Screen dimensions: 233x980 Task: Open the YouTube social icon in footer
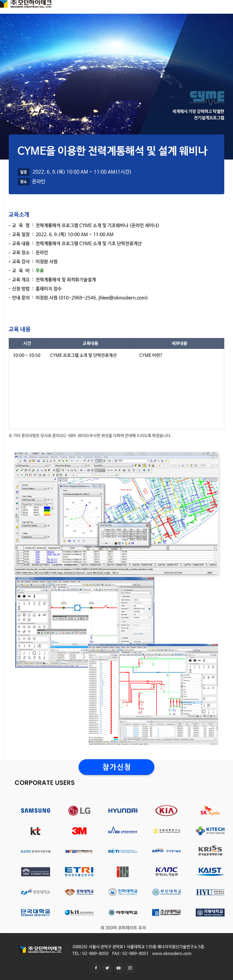point(119,968)
